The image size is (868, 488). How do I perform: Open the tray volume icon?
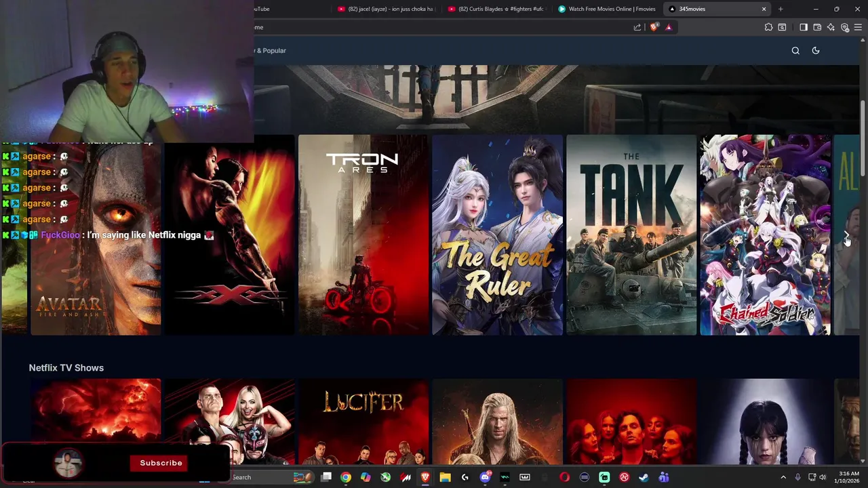coord(824,477)
